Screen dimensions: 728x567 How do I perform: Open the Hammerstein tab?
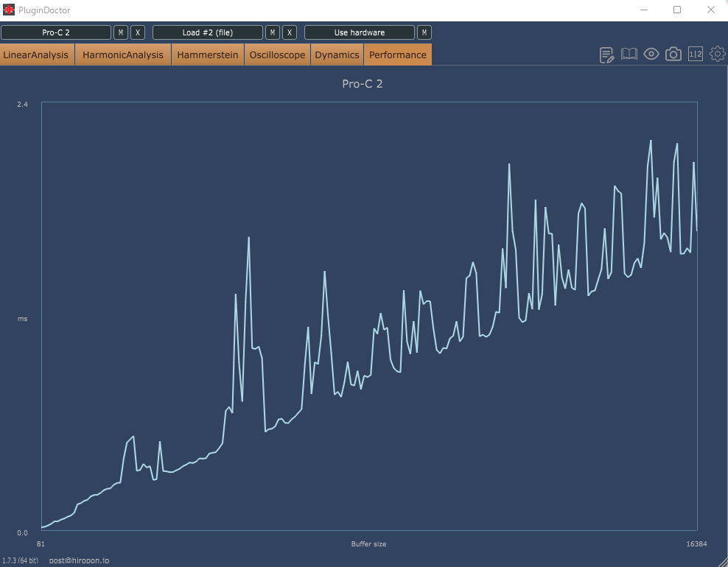coord(208,54)
